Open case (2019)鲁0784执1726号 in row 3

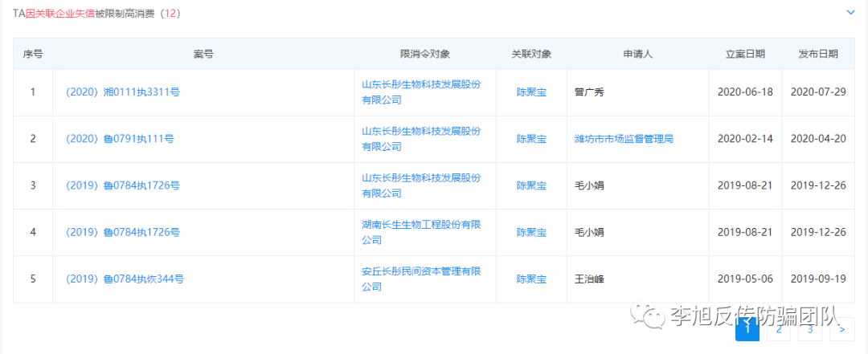[x=122, y=185]
